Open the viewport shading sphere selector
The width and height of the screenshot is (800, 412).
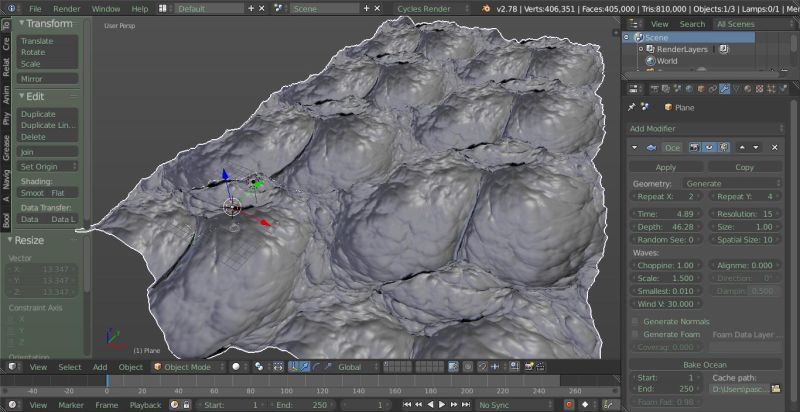(x=238, y=367)
